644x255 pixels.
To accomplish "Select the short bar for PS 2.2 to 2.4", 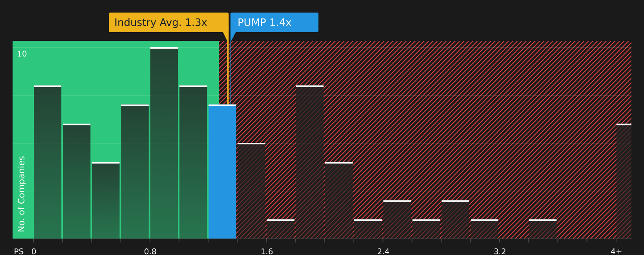I will (368, 229).
